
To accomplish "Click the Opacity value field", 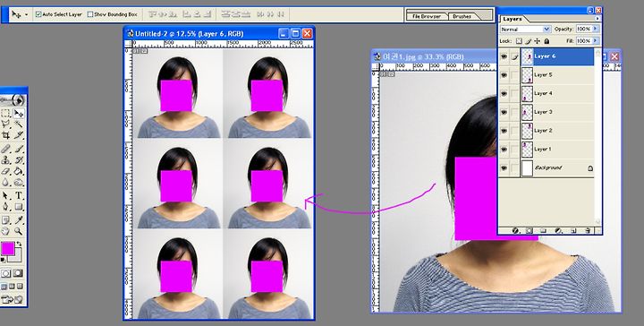I will [x=583, y=30].
